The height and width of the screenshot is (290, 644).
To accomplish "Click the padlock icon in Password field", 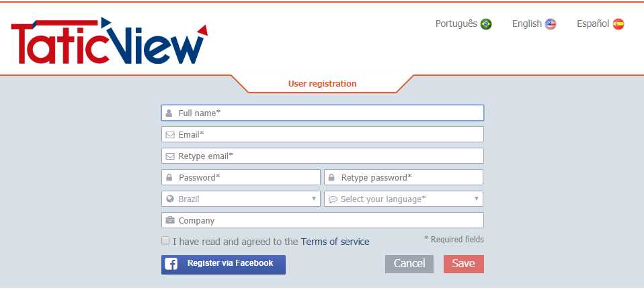I will click(169, 178).
